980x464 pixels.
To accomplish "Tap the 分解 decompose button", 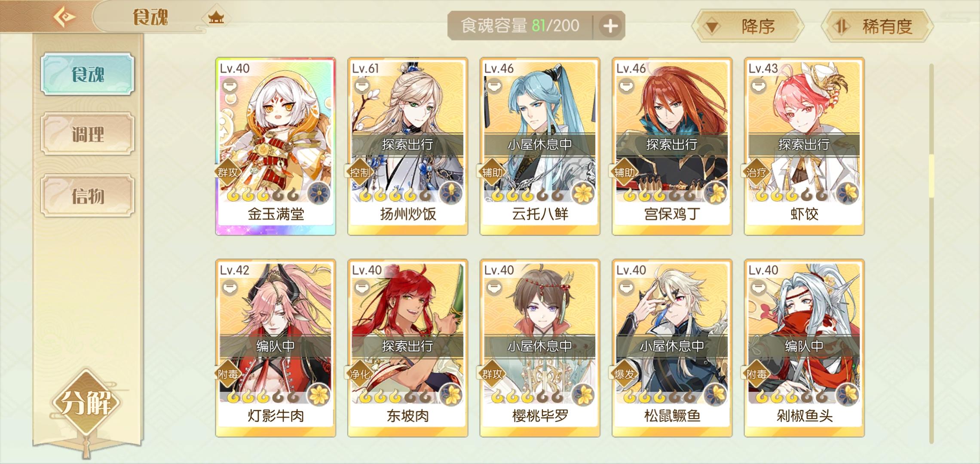I will [x=86, y=403].
